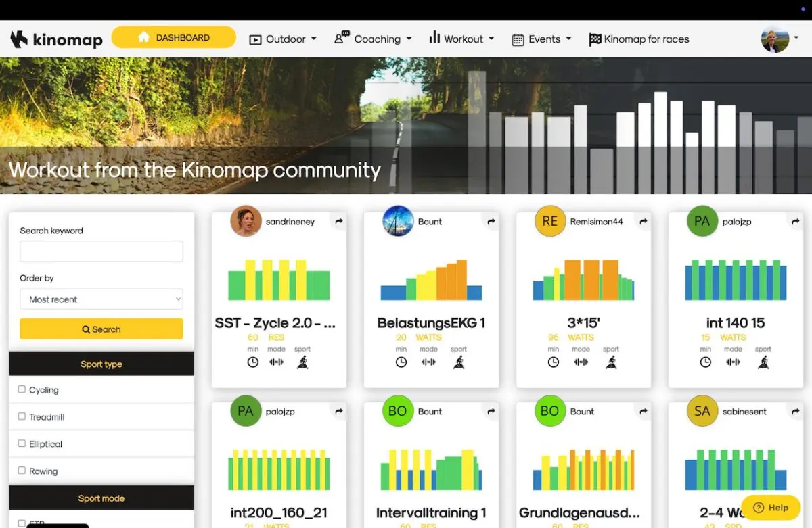The width and height of the screenshot is (812, 528).
Task: Click the dumbbell mode icon on SST card
Action: click(x=276, y=362)
